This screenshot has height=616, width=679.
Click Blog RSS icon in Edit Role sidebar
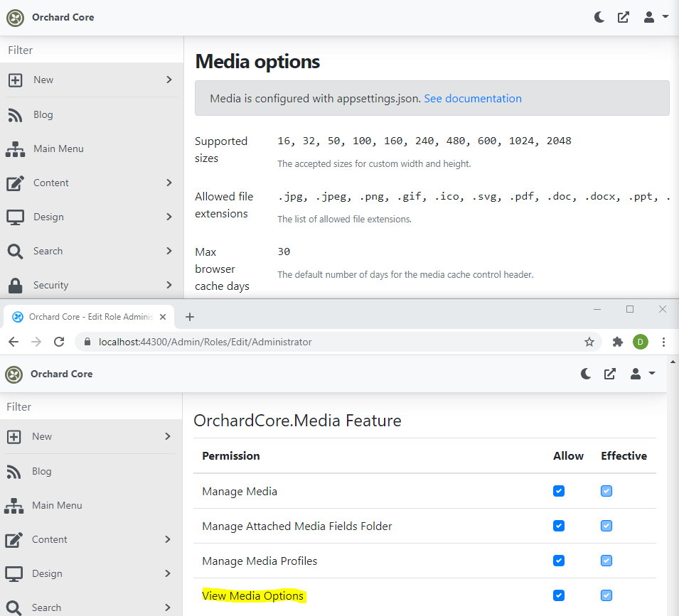click(14, 472)
